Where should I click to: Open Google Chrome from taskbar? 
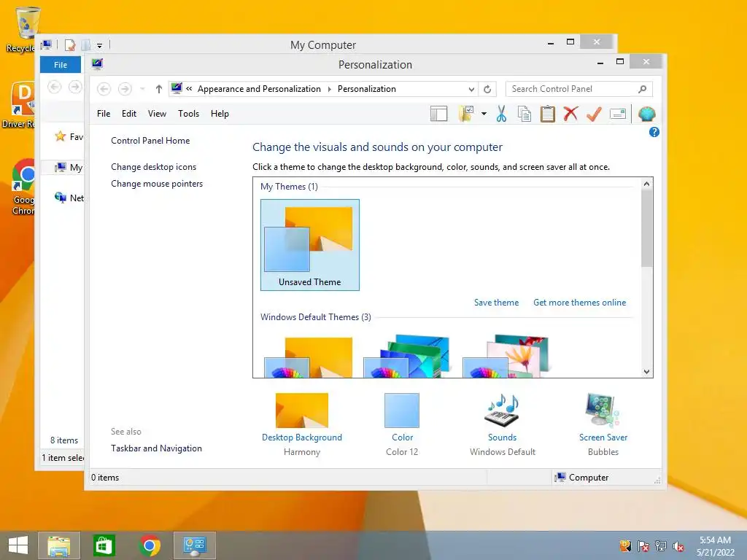(150, 545)
